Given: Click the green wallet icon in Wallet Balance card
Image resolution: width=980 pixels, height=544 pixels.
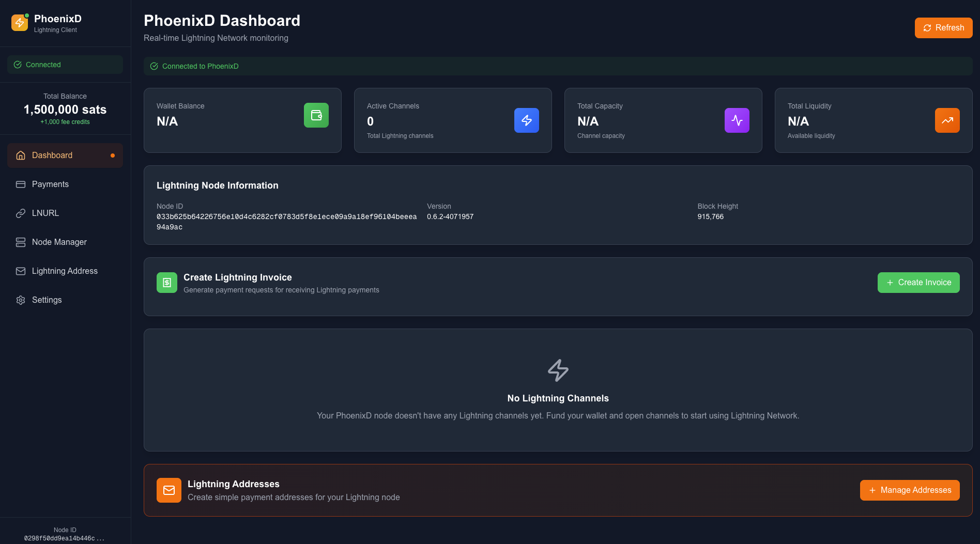Looking at the screenshot, I should (x=316, y=115).
